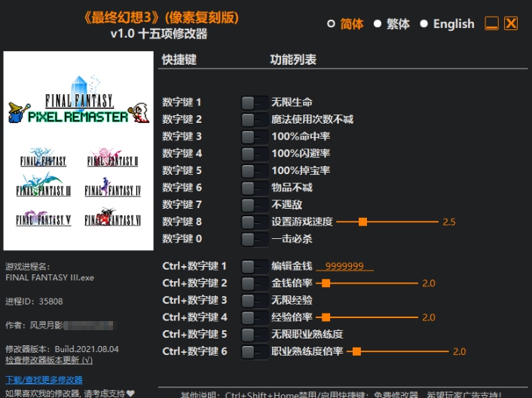
Task: Enable 无限经验 switch
Action: (255, 301)
